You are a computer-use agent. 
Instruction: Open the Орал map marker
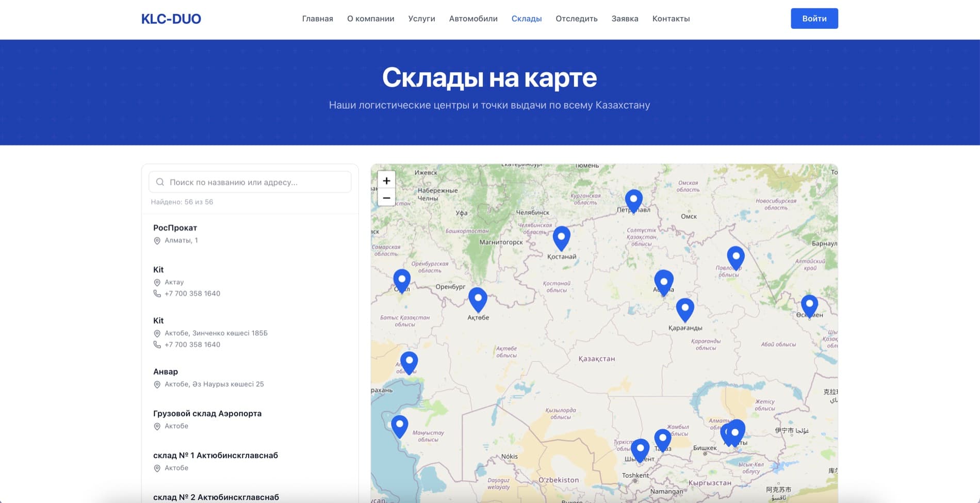[402, 282]
